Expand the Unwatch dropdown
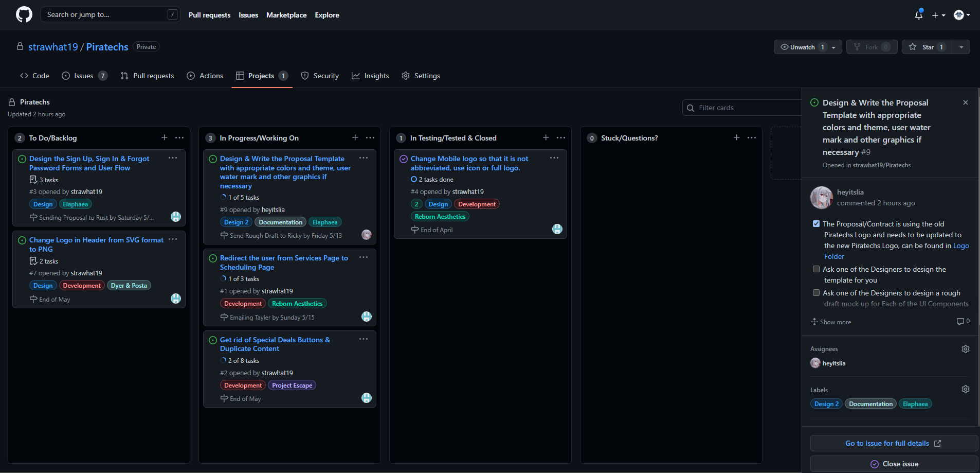This screenshot has height=473, width=980. point(808,47)
